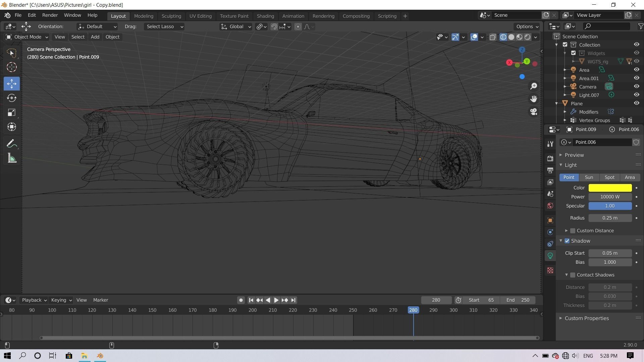Uncheck the Collection checkbox
Screen dimensions: 644x362
(565, 45)
